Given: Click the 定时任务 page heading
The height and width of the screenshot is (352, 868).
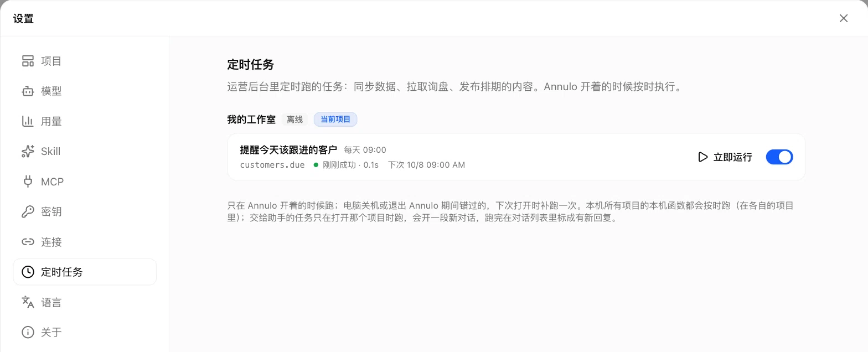Looking at the screenshot, I should click(x=251, y=64).
